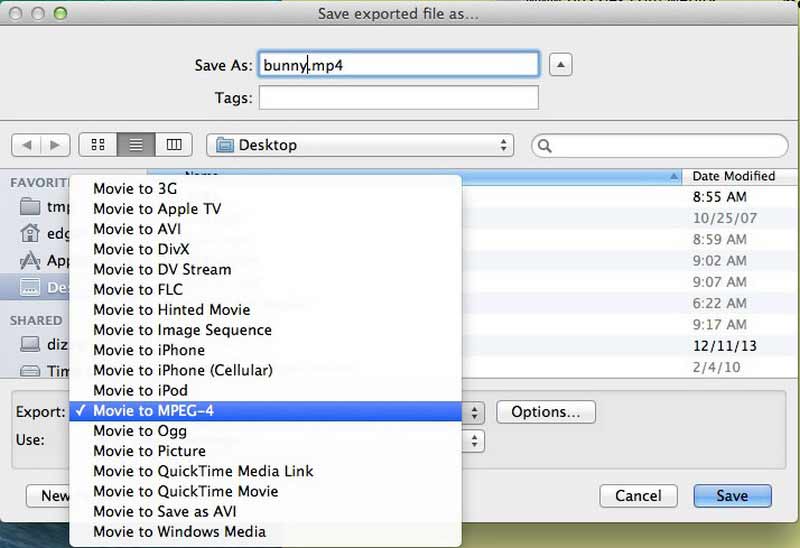Click the Save button
800x548 pixels.
731,496
